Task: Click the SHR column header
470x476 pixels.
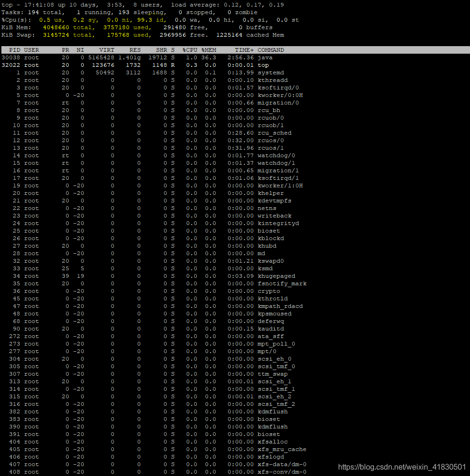Action: (x=162, y=50)
